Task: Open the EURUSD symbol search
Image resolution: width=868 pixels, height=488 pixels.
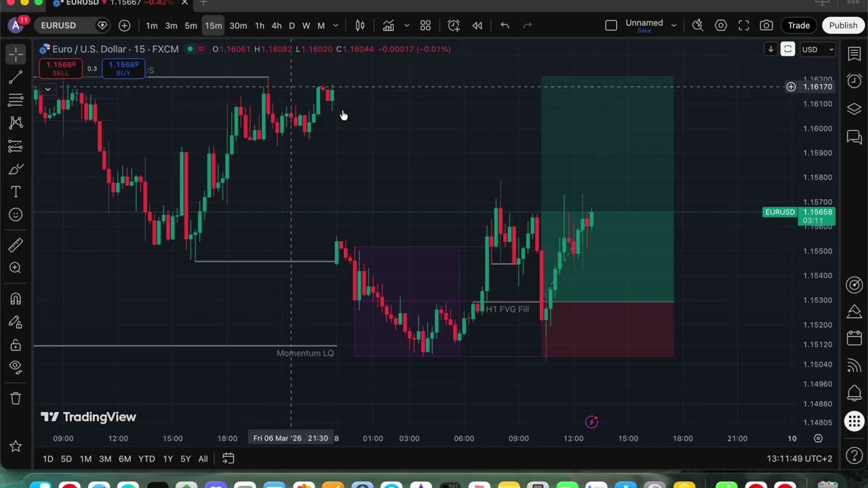Action: tap(59, 26)
